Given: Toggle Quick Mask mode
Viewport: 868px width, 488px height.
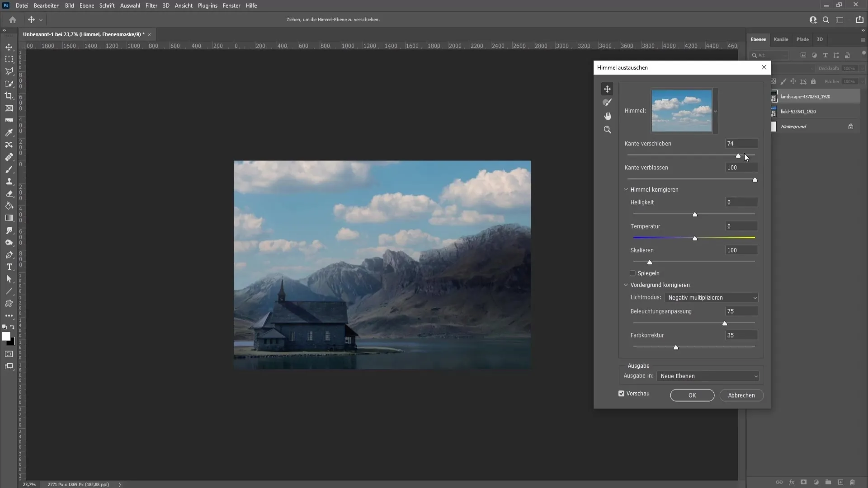Looking at the screenshot, I should click(9, 354).
